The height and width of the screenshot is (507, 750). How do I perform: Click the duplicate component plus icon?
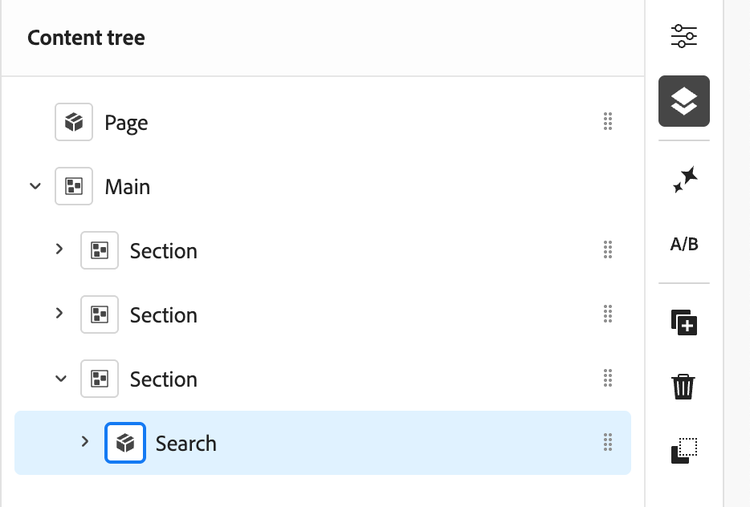coord(684,322)
